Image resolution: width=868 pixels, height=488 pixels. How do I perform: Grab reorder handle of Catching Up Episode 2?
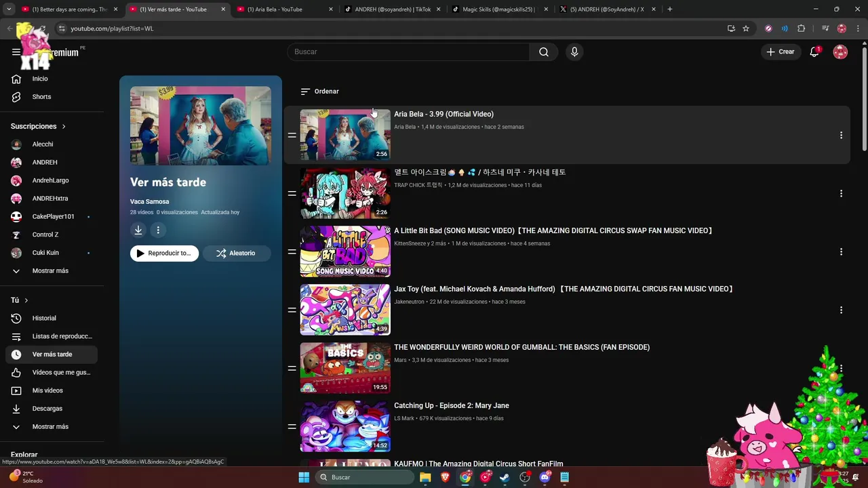(292, 426)
